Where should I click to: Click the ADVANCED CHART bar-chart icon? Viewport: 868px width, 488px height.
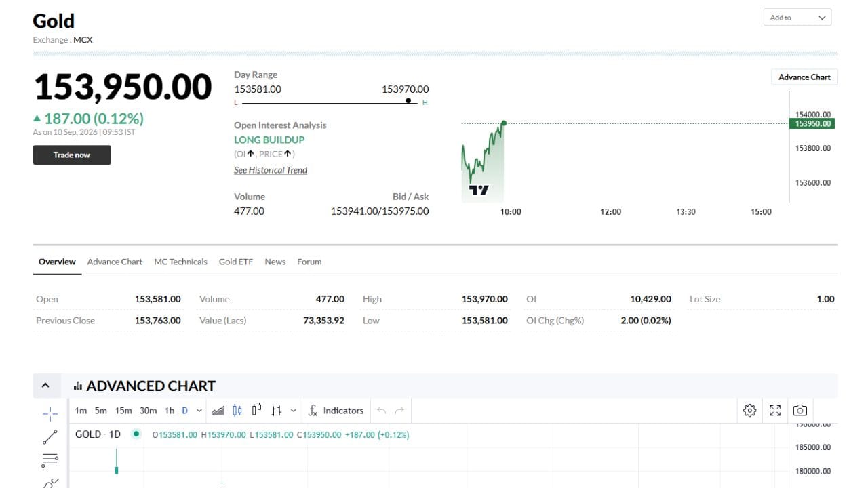pyautogui.click(x=77, y=386)
